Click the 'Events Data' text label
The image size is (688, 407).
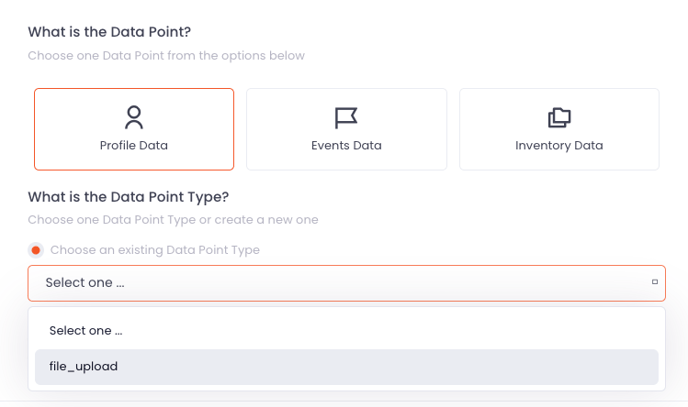(x=346, y=145)
